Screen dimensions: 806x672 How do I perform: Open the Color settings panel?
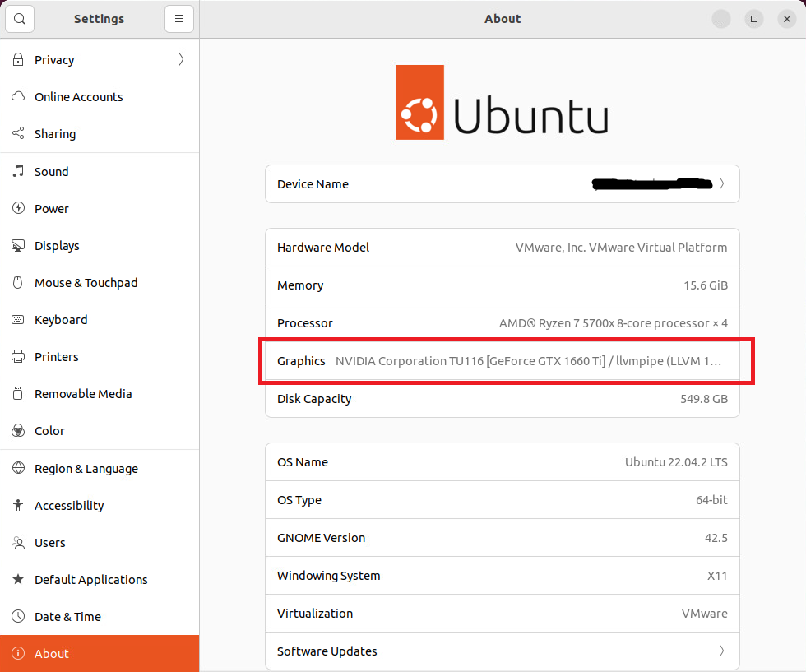pos(100,431)
